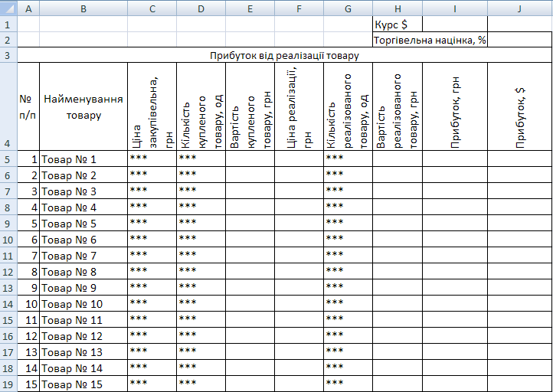Click purchase price '***' for Товар № 1

tap(152, 158)
